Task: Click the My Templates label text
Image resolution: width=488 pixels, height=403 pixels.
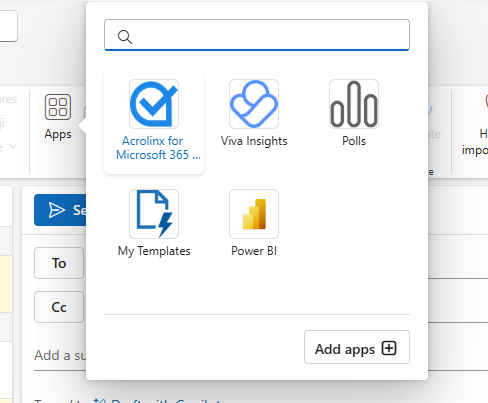Action: click(154, 251)
